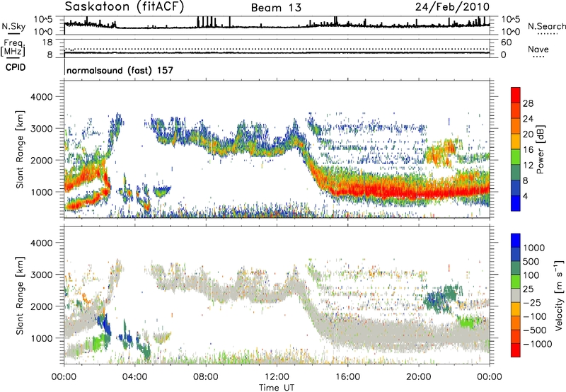Pick the gray segment of Velocity colorbar
This screenshot has width=566, height=392.
[516, 295]
